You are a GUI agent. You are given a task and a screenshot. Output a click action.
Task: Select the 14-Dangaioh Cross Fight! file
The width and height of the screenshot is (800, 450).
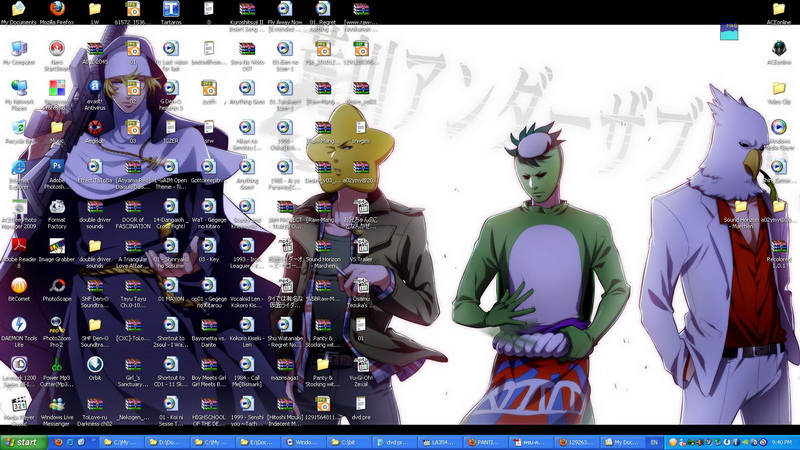[x=171, y=214]
